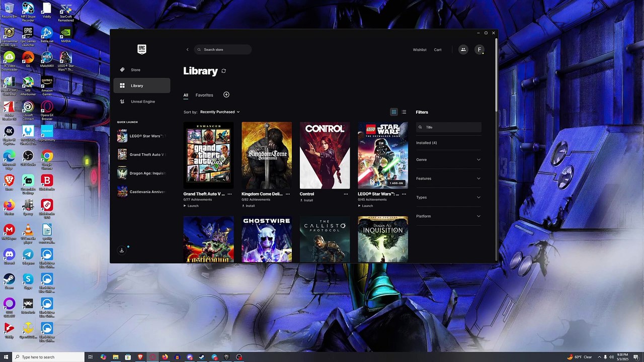644x362 pixels.
Task: Open the Wishlist link
Action: tap(420, 50)
